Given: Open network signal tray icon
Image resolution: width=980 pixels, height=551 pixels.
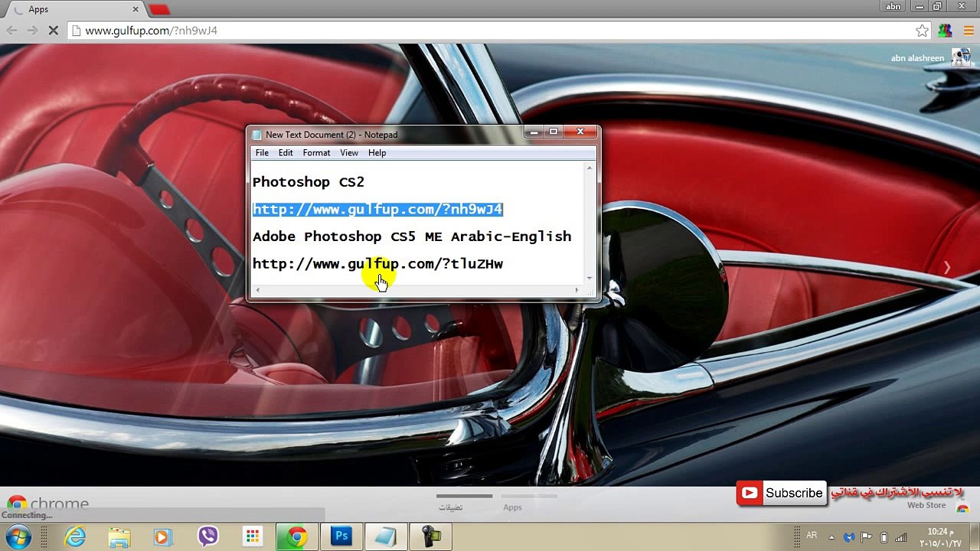Looking at the screenshot, I should [901, 536].
